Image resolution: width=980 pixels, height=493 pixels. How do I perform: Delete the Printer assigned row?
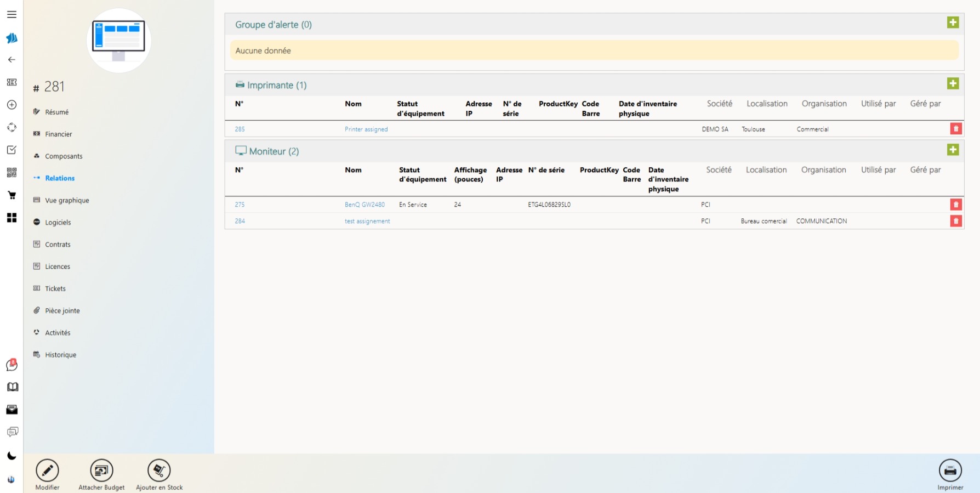click(955, 129)
